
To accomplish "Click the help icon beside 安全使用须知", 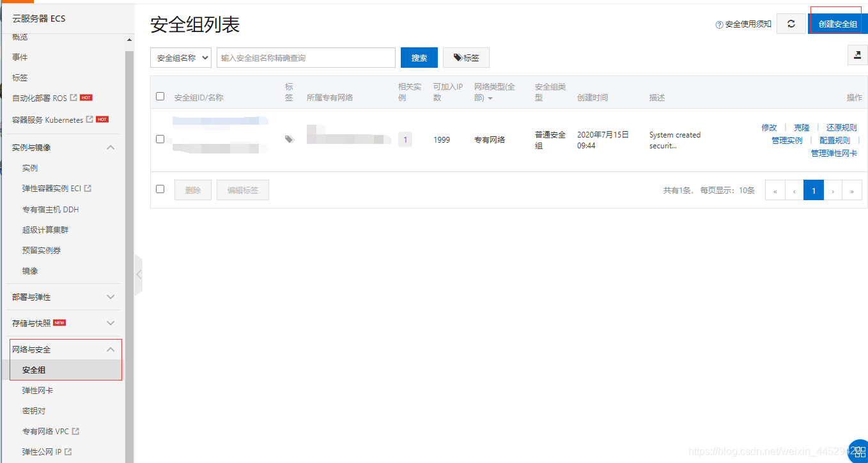I will pyautogui.click(x=719, y=25).
